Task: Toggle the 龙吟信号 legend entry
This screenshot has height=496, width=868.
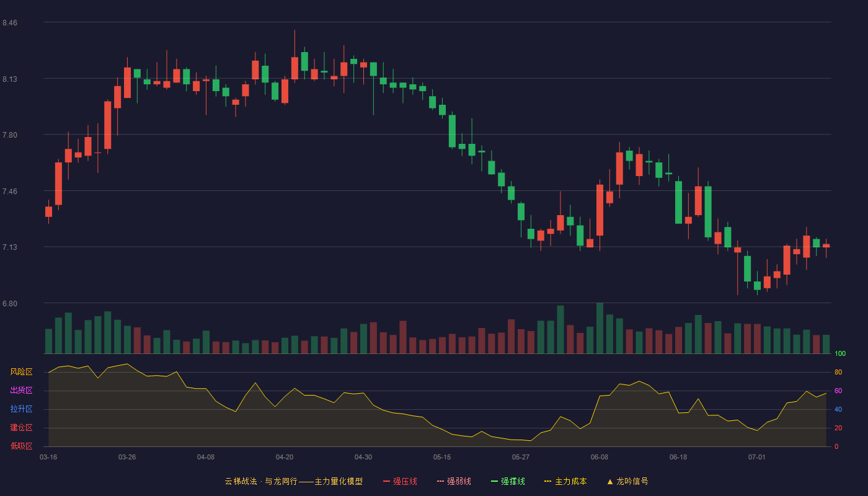Action: [627, 481]
